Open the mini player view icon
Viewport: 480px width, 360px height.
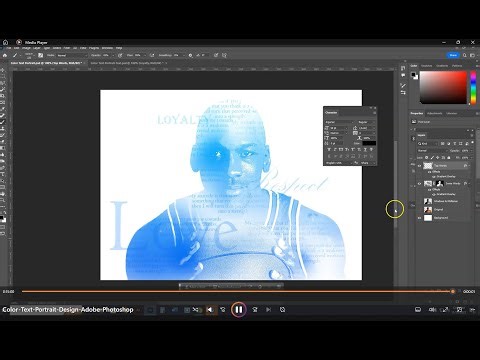tap(459, 310)
